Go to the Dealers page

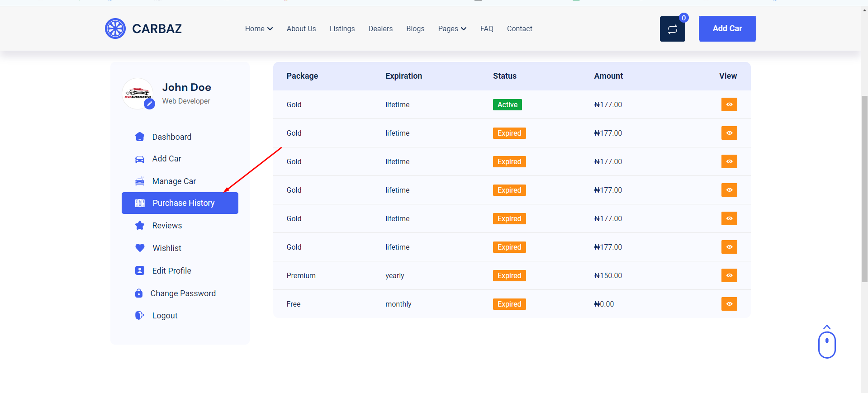(380, 29)
